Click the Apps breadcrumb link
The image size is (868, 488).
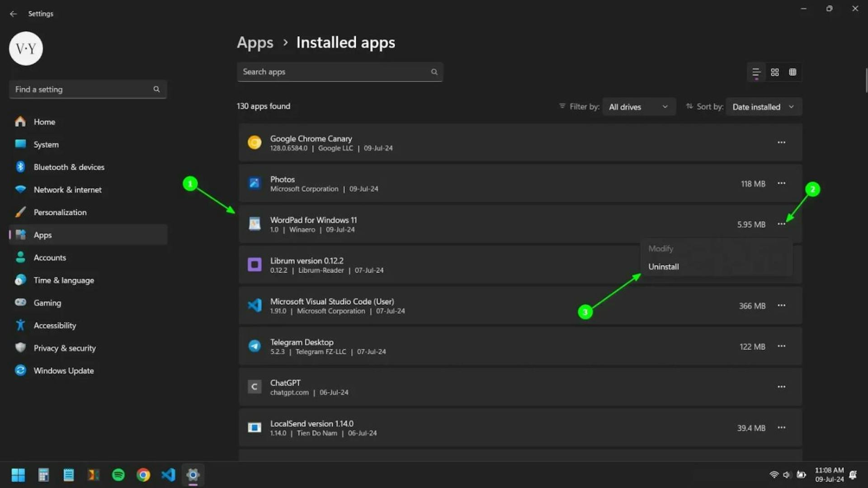[255, 43]
